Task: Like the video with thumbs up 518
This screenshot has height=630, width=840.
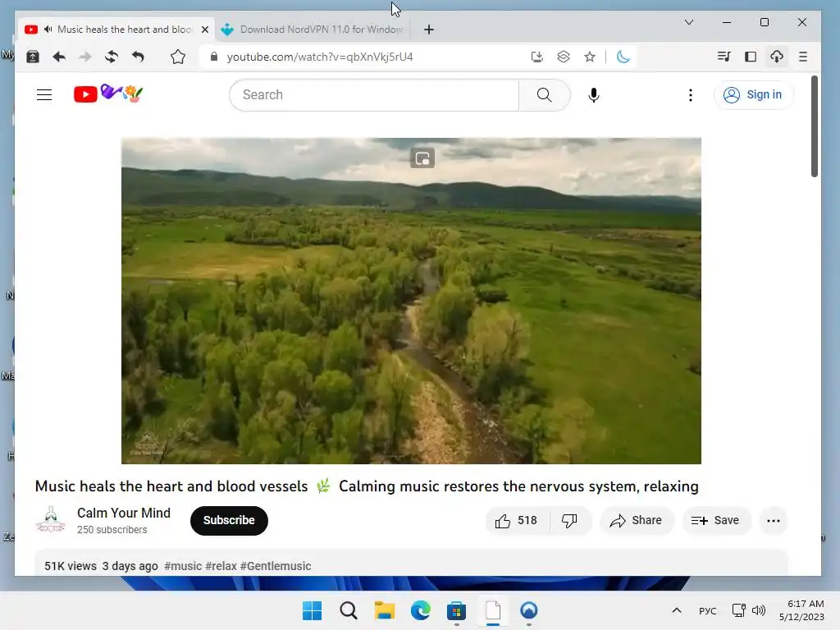Action: click(x=517, y=521)
